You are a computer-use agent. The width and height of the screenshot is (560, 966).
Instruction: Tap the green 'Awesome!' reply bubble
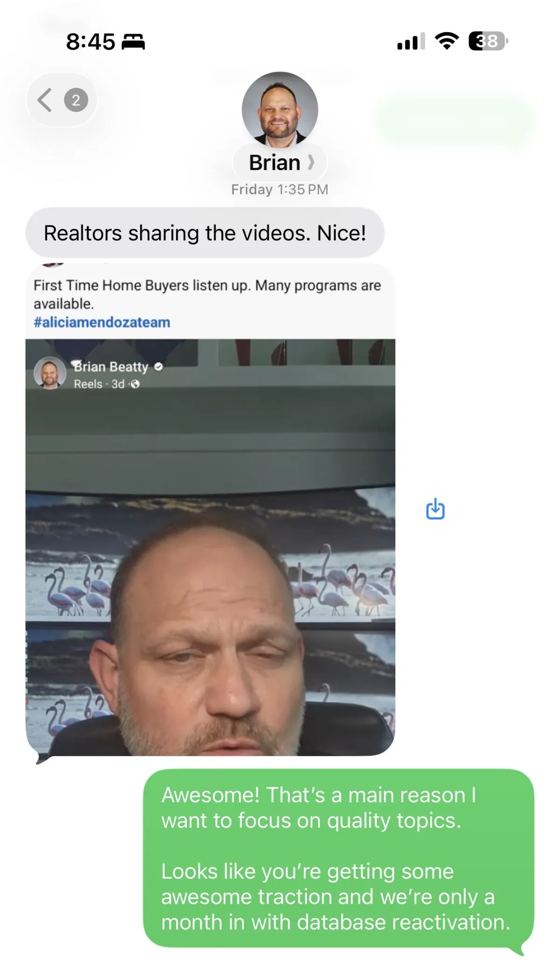[339, 858]
